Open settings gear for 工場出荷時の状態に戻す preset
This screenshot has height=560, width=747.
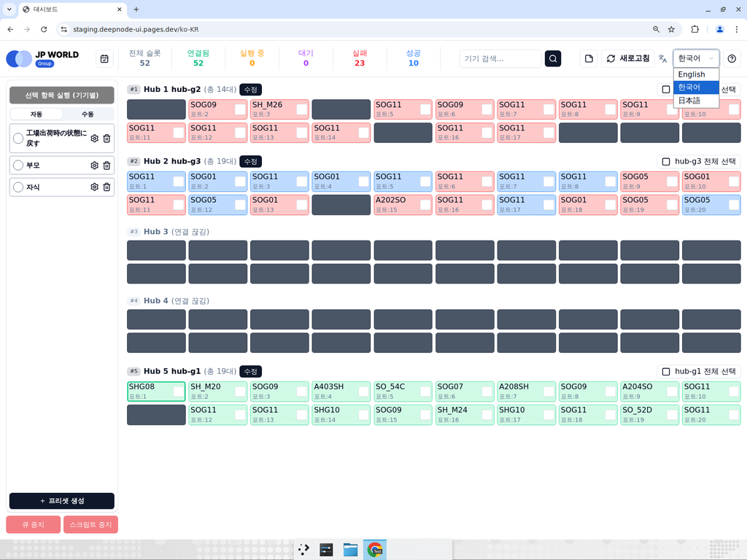click(x=94, y=138)
